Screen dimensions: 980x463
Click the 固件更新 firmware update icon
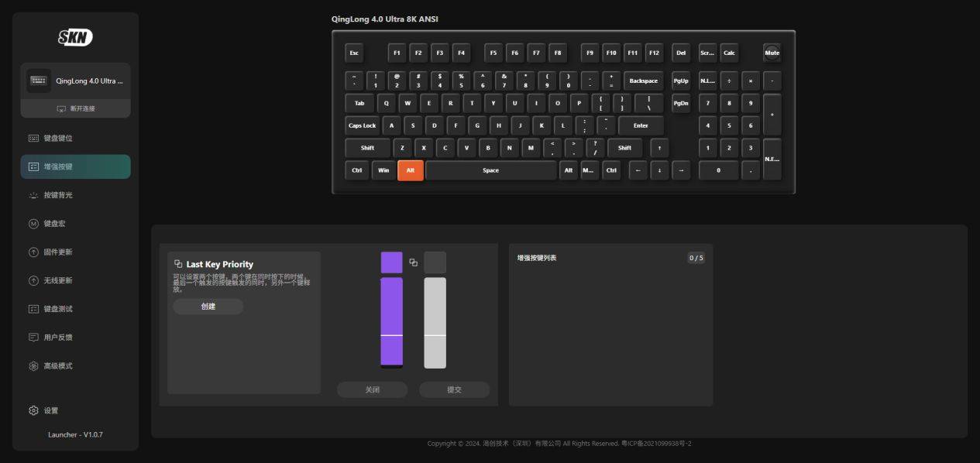click(x=33, y=252)
